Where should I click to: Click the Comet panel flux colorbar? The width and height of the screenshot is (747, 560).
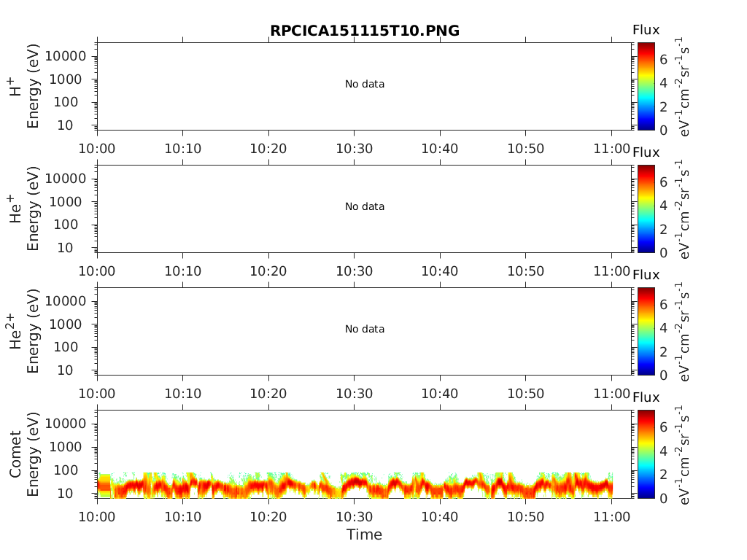click(646, 454)
